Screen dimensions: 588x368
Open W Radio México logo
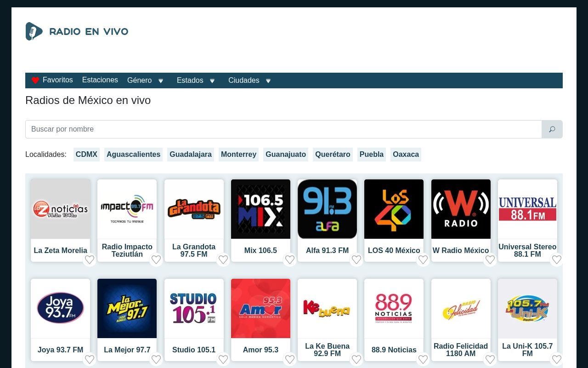(x=461, y=209)
